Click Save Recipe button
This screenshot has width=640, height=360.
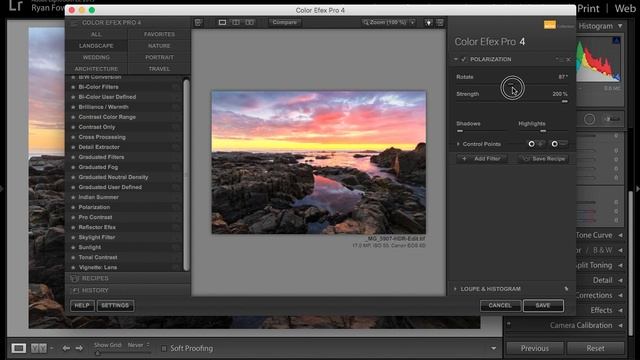click(544, 159)
